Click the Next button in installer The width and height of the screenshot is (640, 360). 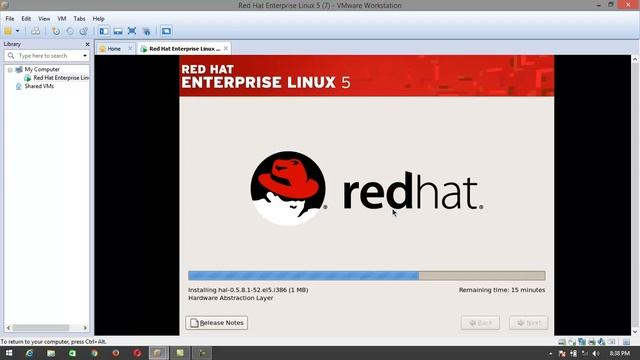tap(529, 323)
